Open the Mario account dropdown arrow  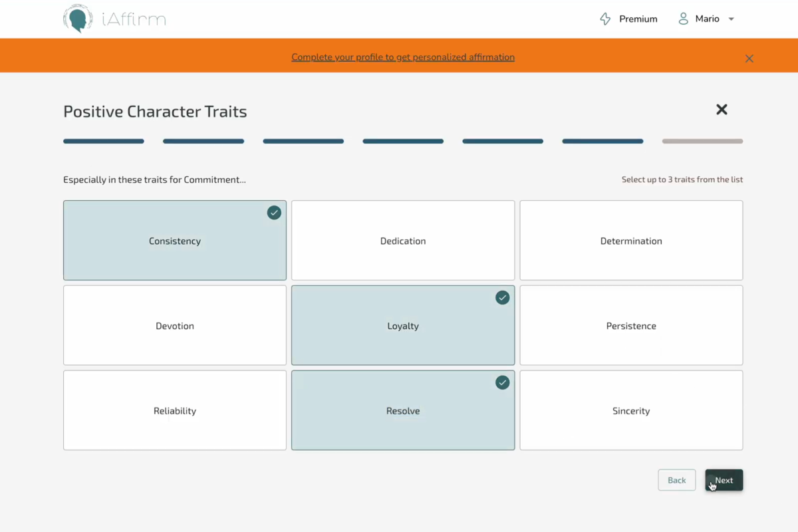click(731, 19)
